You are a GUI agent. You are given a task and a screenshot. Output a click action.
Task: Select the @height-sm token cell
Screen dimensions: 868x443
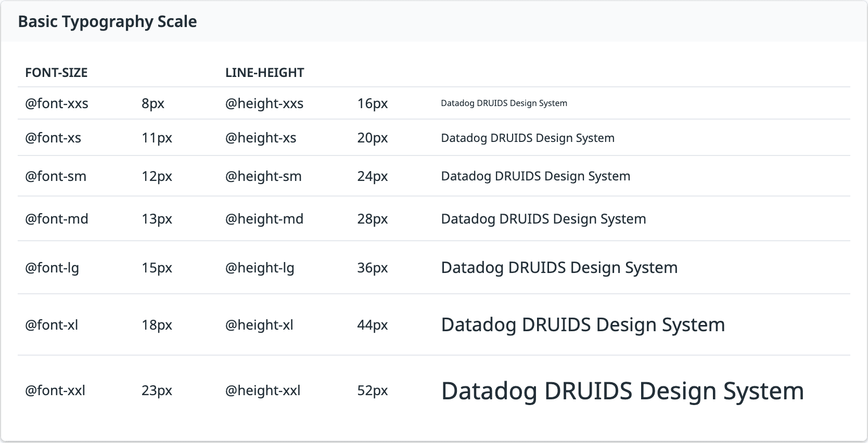pyautogui.click(x=263, y=176)
